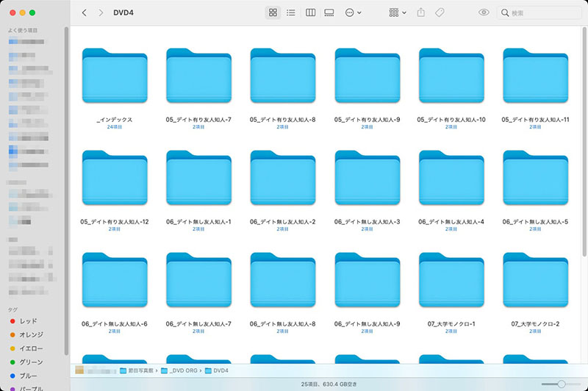Select folder 06_デイト無し友人知人-7
This screenshot has height=391, width=588.
198,280
